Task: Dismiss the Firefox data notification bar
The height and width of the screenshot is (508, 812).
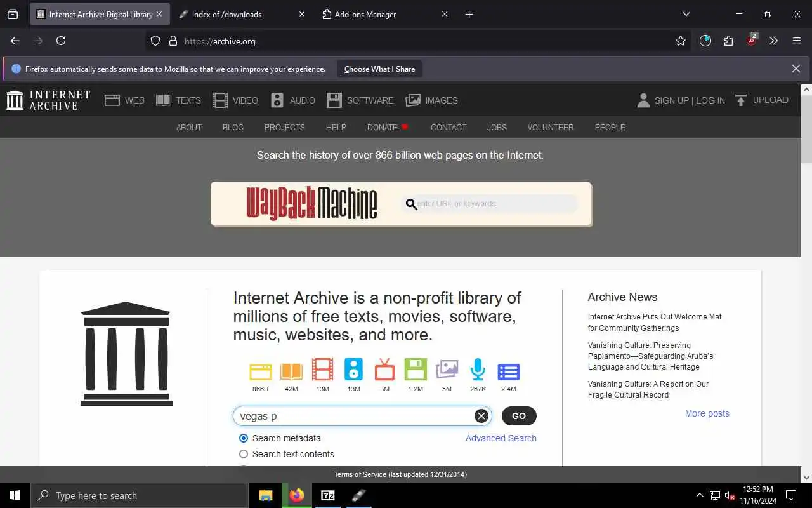Action: 796,69
